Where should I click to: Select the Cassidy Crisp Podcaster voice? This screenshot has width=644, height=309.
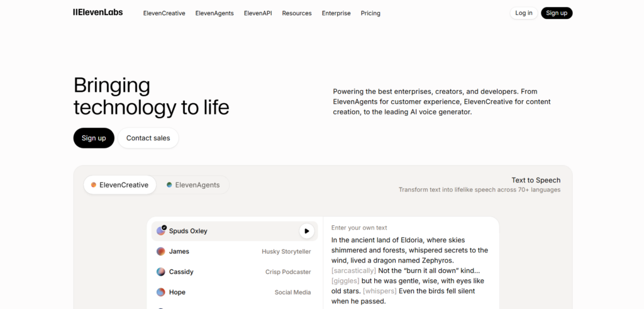click(x=234, y=272)
